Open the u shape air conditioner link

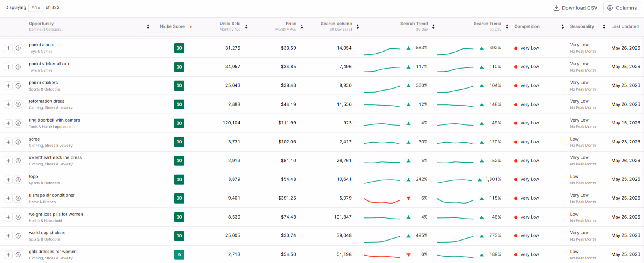click(x=52, y=195)
